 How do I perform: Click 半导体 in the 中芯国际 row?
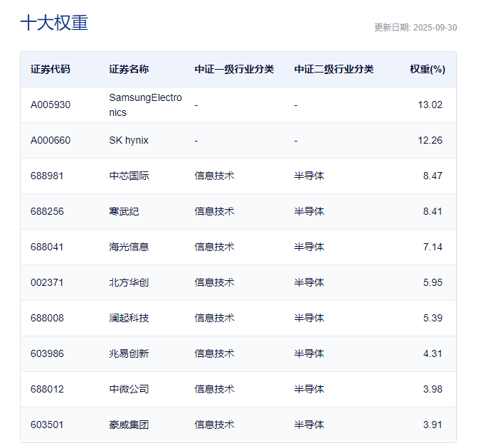point(309,176)
